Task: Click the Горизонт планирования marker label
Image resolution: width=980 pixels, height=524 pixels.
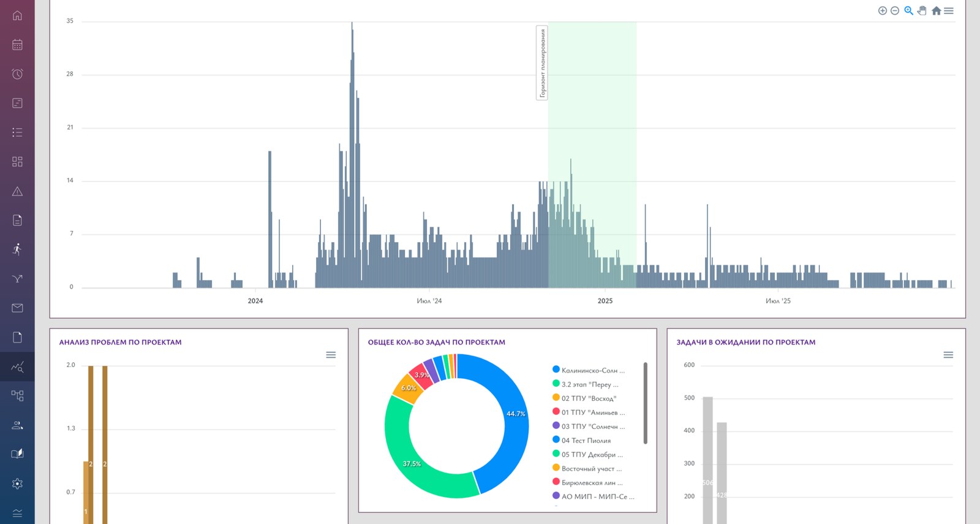Action: click(x=542, y=63)
